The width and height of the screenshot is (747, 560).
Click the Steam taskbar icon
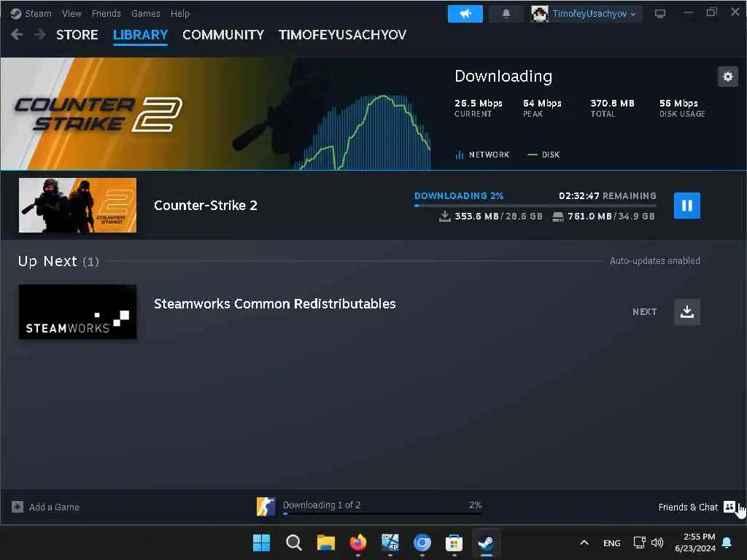pyautogui.click(x=487, y=542)
